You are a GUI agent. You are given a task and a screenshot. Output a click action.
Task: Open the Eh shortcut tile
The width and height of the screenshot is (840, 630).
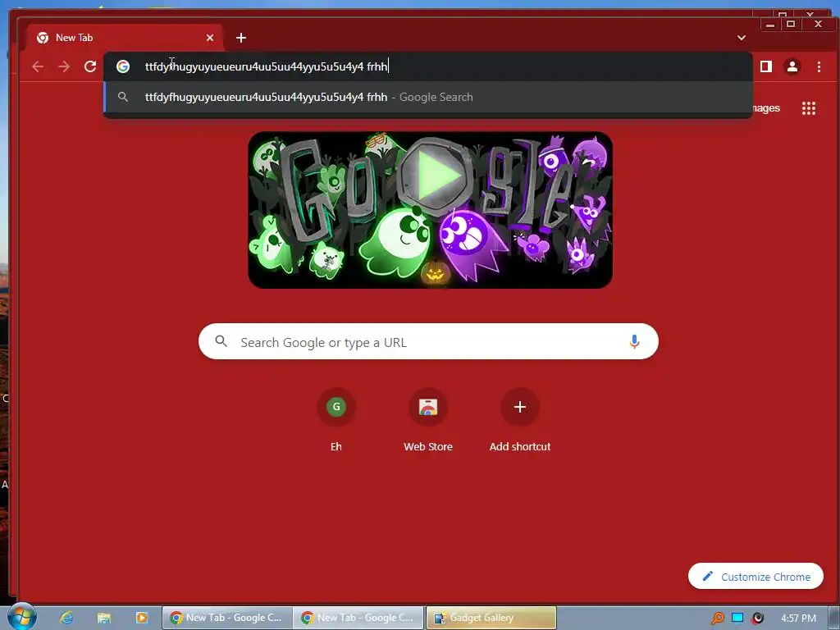[x=336, y=421]
